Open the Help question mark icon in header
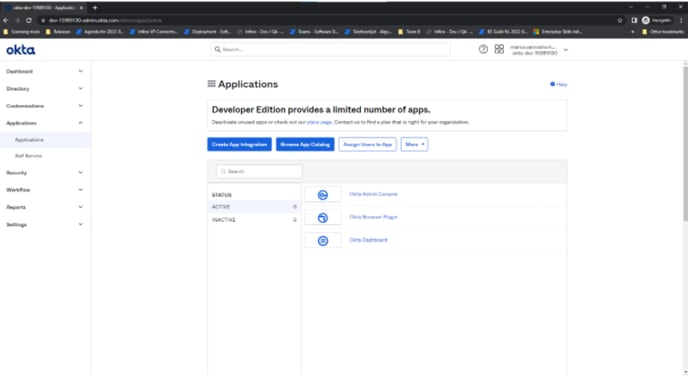Screen dimensions: 688x390 (483, 49)
